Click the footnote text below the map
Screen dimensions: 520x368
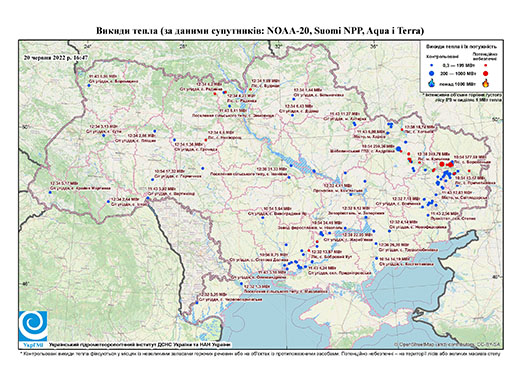click(260, 352)
